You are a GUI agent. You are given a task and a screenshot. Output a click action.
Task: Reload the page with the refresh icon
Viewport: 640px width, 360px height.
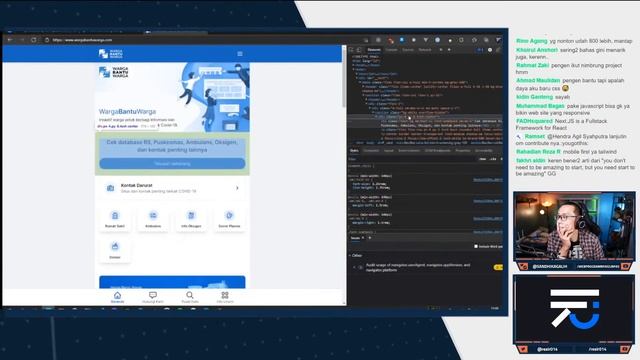pos(33,40)
